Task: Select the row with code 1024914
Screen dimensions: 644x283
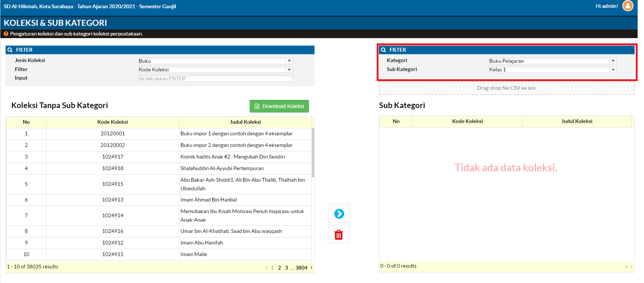Action: pyautogui.click(x=159, y=216)
